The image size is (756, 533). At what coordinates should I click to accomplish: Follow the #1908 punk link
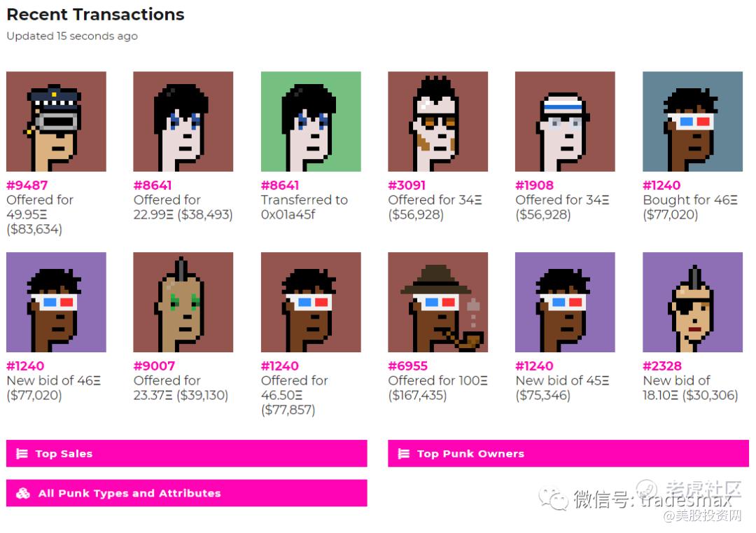coord(534,185)
